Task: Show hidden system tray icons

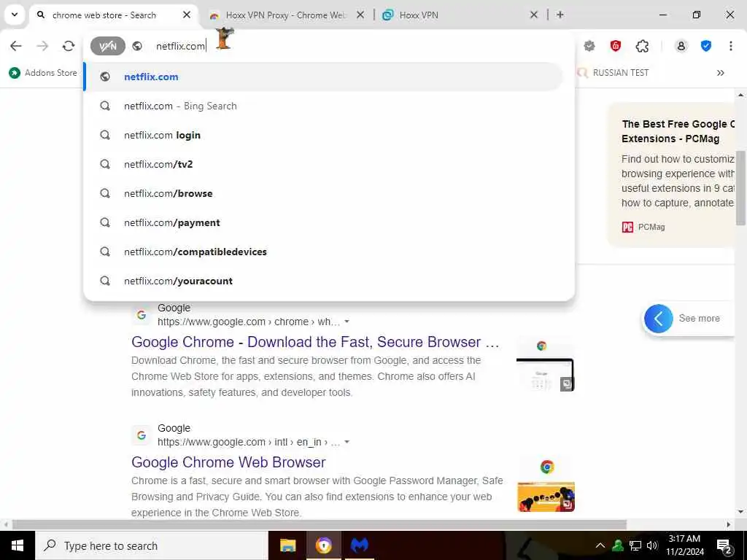Action: point(600,545)
